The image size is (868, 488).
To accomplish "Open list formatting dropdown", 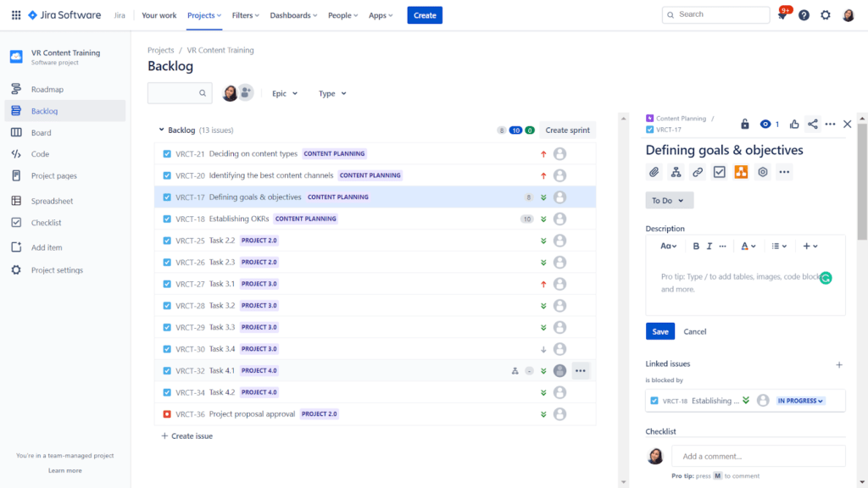I will [x=779, y=247].
